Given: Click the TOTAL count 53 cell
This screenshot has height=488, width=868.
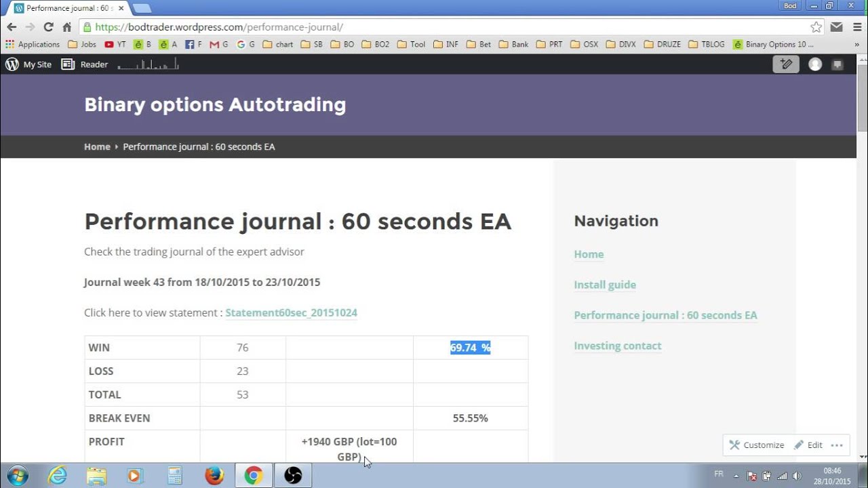Looking at the screenshot, I should click(242, 394).
